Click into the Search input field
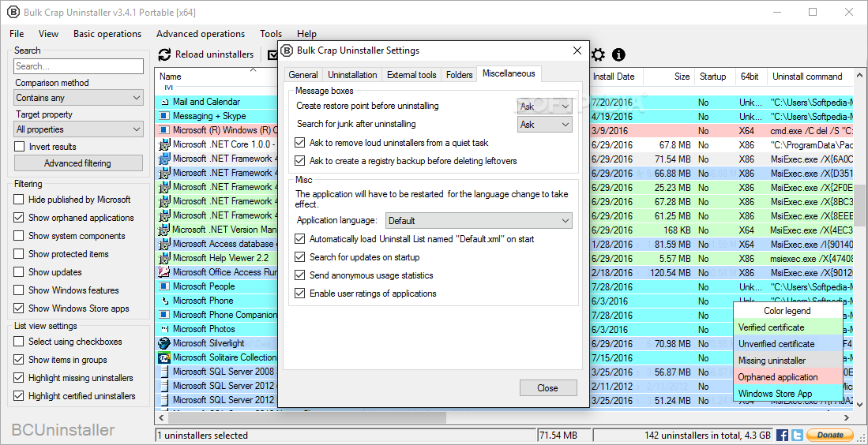868x445 pixels. click(79, 66)
